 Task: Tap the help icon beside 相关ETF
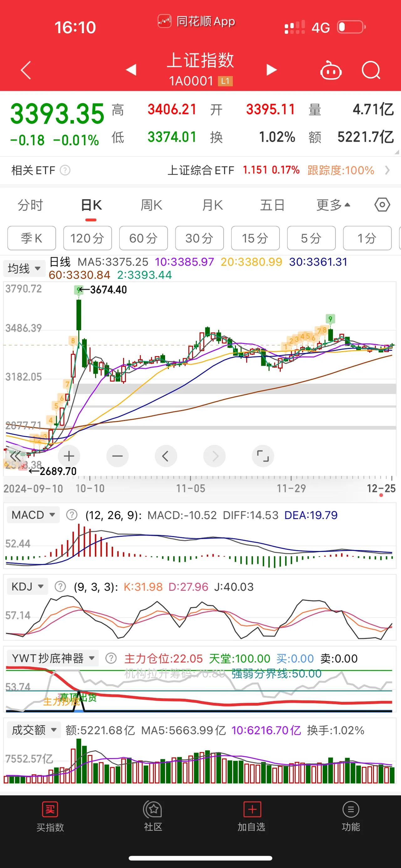(65, 170)
